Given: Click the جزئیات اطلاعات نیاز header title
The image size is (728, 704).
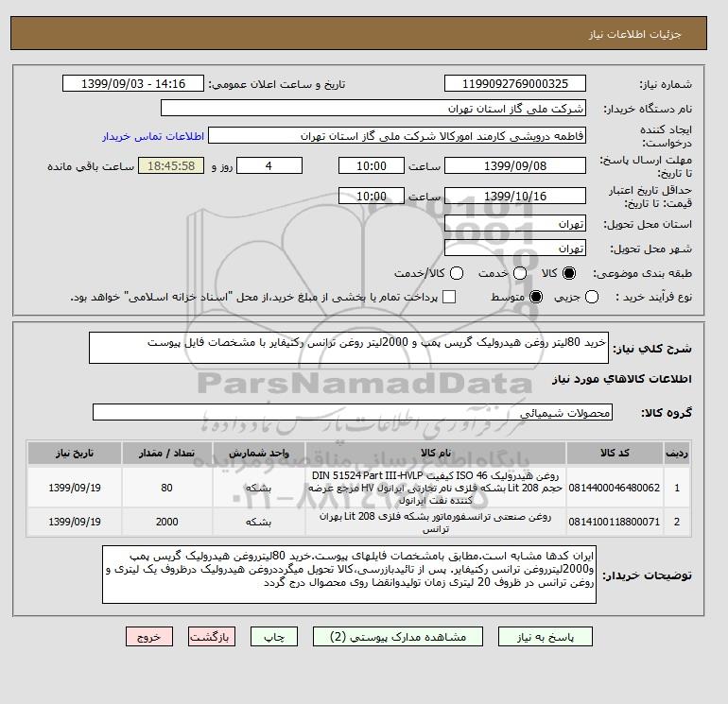Looking at the screenshot, I should coord(634,34).
